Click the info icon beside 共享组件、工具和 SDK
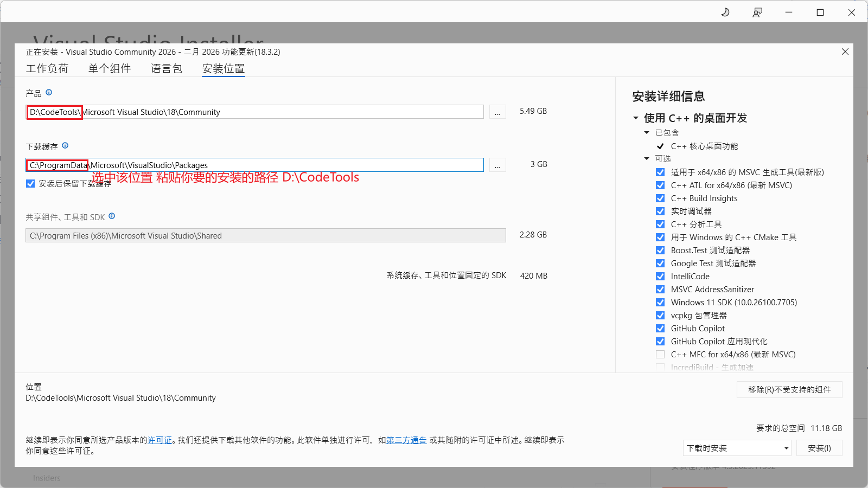Viewport: 868px width, 488px height. click(x=112, y=216)
